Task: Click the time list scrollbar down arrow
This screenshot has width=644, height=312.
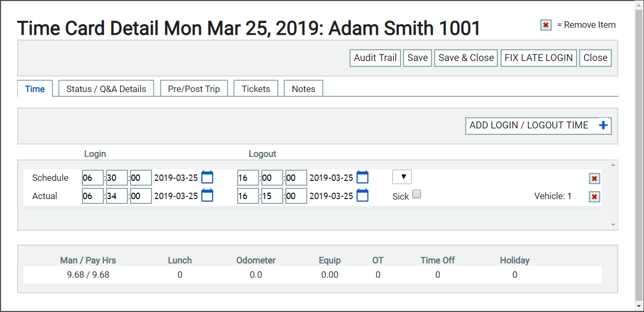Action: [x=613, y=225]
